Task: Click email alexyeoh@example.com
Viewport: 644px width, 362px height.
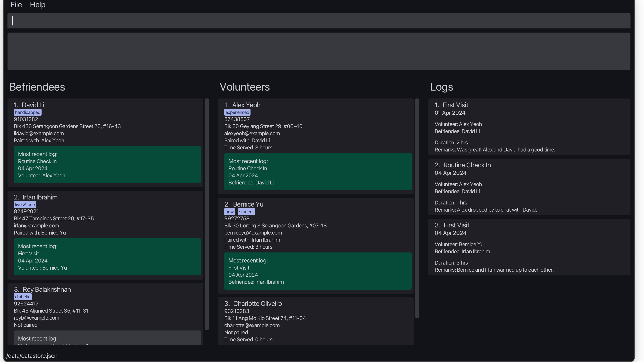Action: (x=252, y=133)
